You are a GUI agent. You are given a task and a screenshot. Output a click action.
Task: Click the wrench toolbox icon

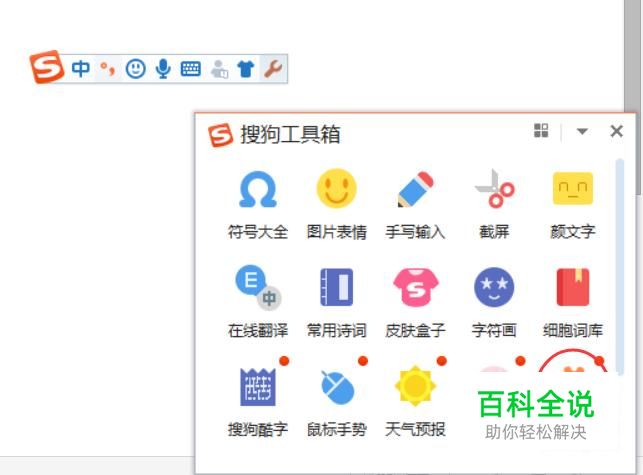(x=273, y=69)
